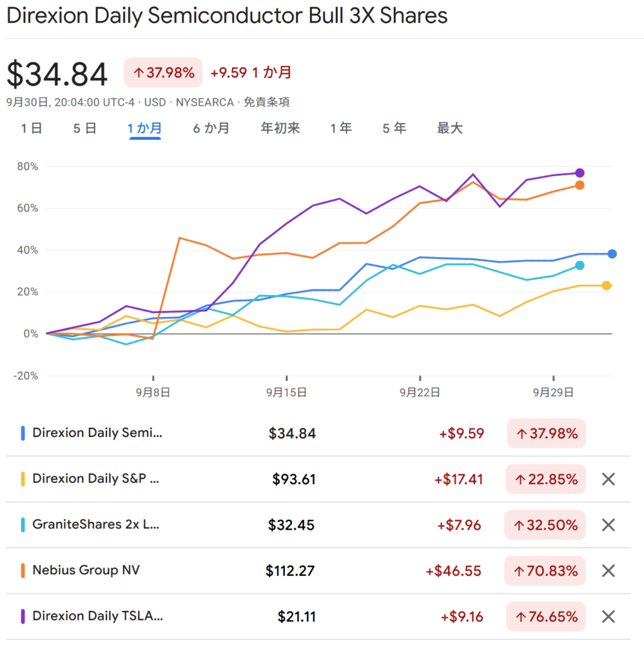Switch to the 6か月 range tab
644x645 pixels.
(x=210, y=128)
